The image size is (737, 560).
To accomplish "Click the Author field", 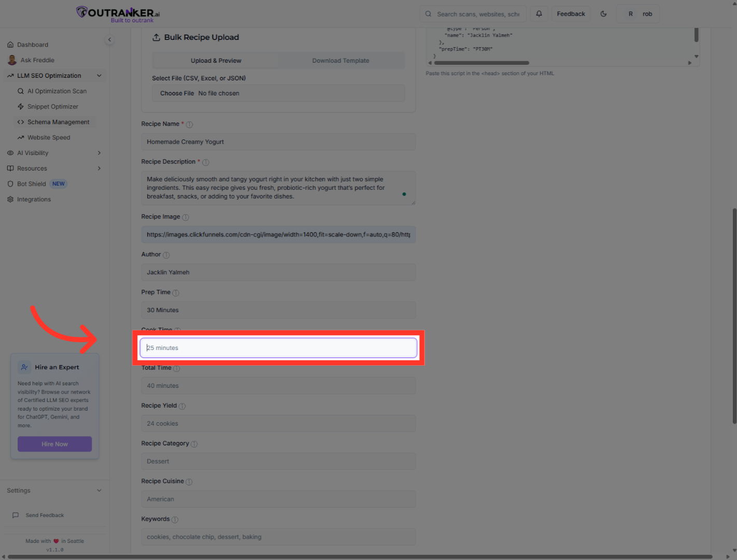I will click(x=278, y=273).
